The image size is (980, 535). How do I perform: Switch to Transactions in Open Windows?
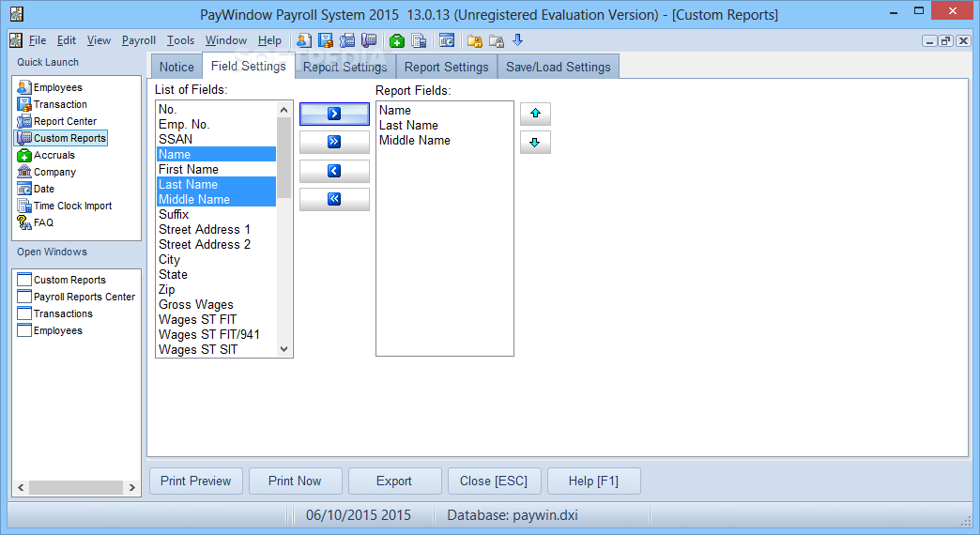click(55, 313)
